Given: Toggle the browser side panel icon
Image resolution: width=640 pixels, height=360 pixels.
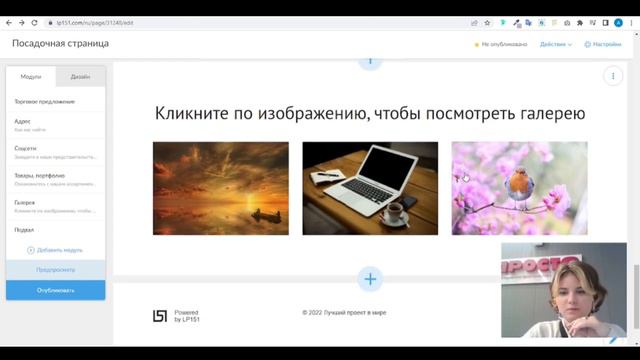Looking at the screenshot, I should click(605, 23).
